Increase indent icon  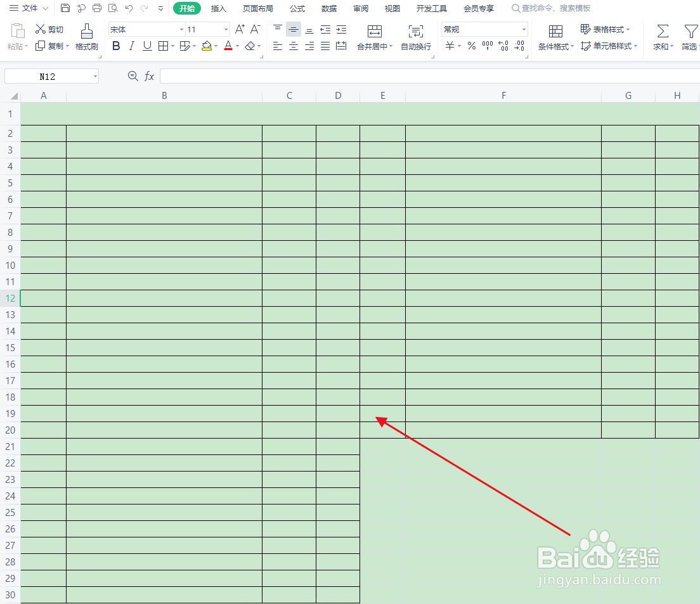pyautogui.click(x=341, y=29)
